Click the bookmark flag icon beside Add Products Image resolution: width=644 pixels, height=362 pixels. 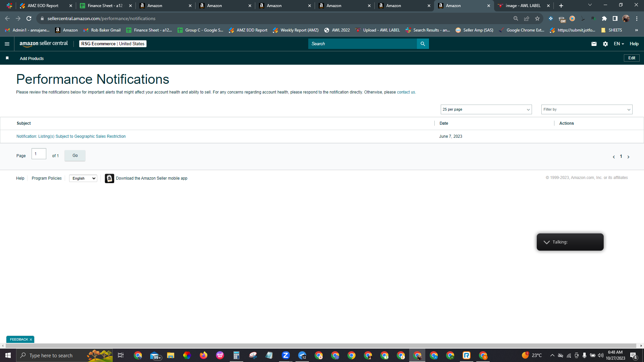click(7, 58)
